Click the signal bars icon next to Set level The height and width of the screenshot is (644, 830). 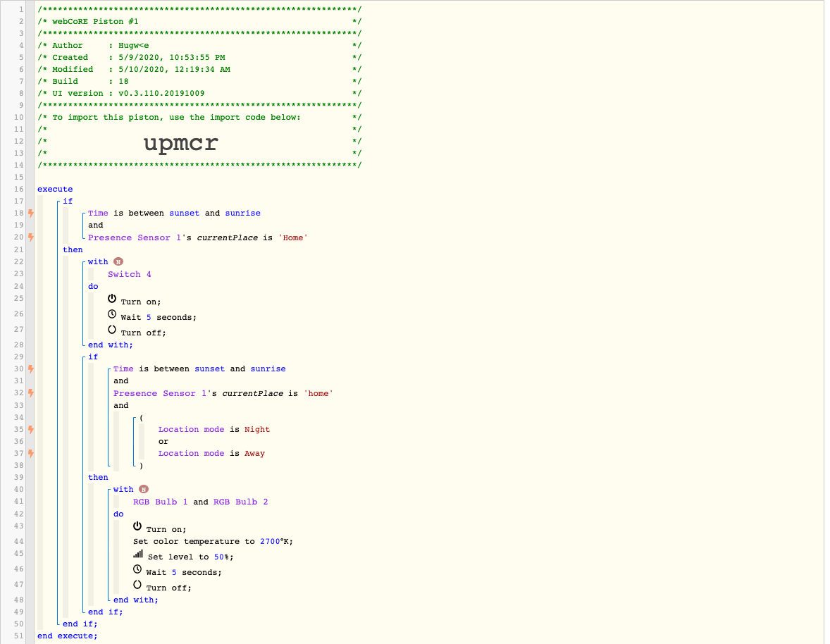coord(138,554)
